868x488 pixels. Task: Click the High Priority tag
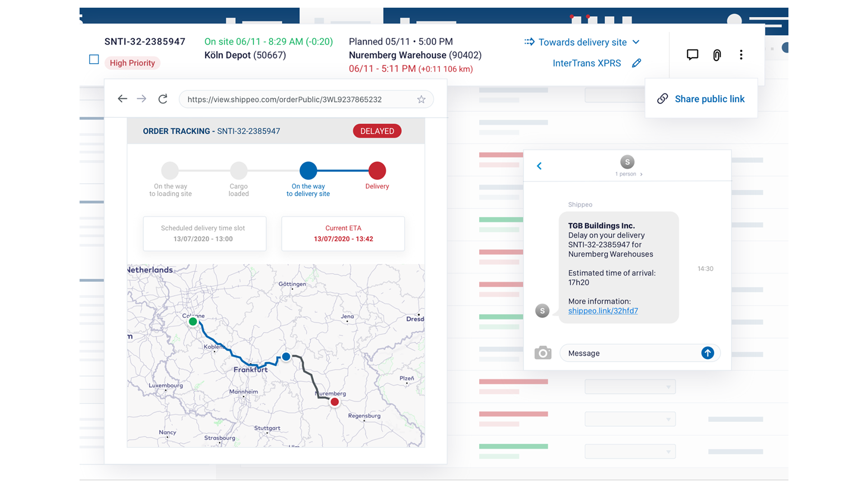(132, 63)
